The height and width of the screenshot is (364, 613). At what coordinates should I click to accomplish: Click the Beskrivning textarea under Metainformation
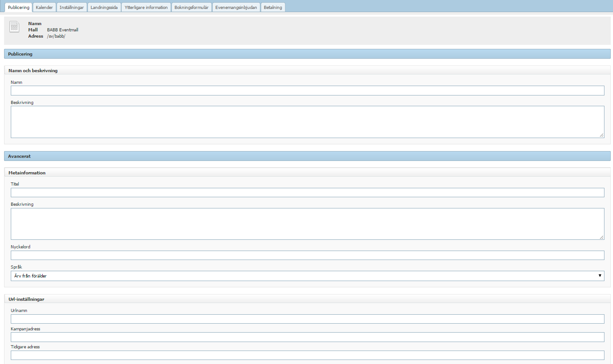[x=307, y=224]
